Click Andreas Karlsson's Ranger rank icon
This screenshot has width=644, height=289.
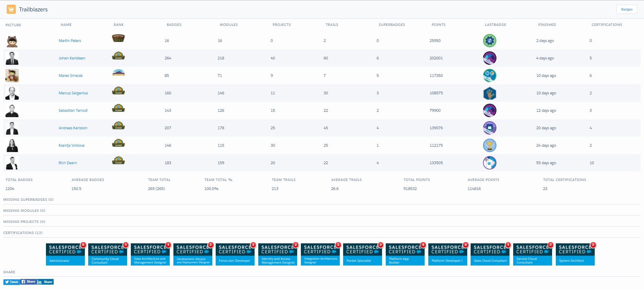(118, 126)
